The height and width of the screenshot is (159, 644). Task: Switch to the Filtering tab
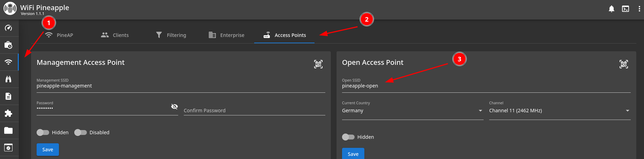(171, 35)
